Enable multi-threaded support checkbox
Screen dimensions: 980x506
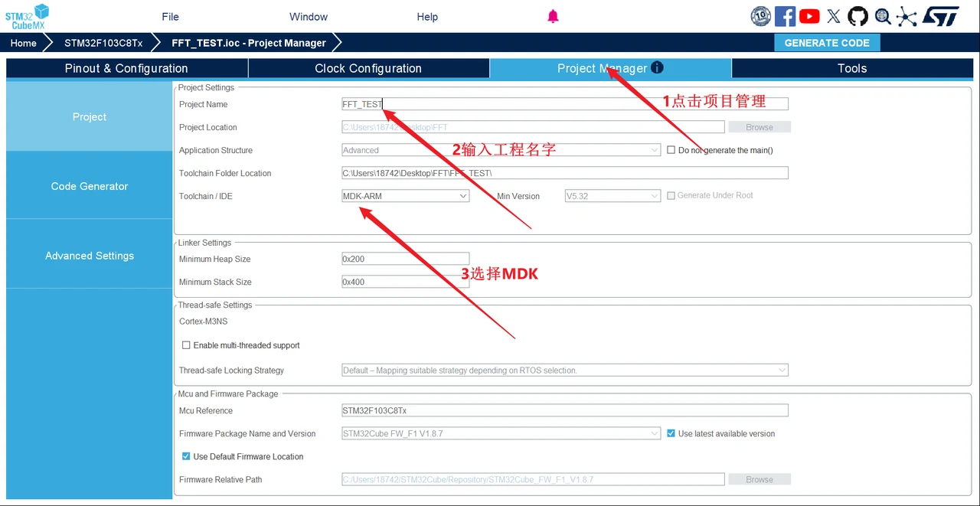(186, 345)
